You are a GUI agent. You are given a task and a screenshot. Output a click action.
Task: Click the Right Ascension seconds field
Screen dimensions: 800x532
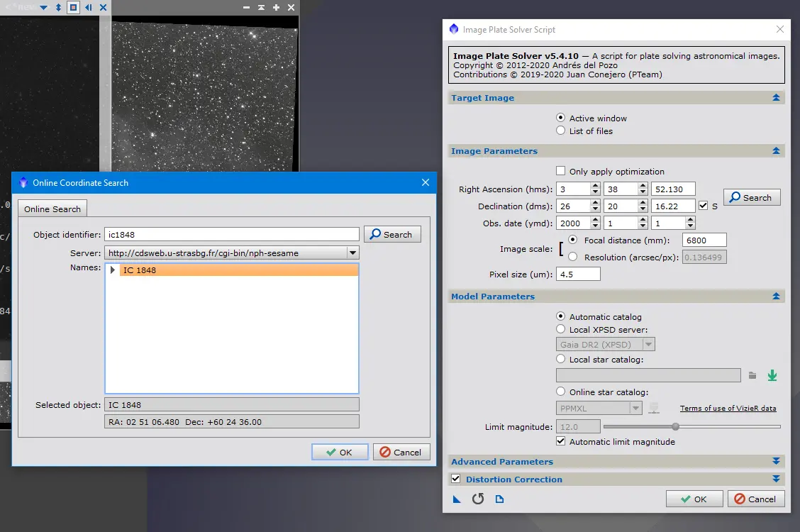(673, 189)
